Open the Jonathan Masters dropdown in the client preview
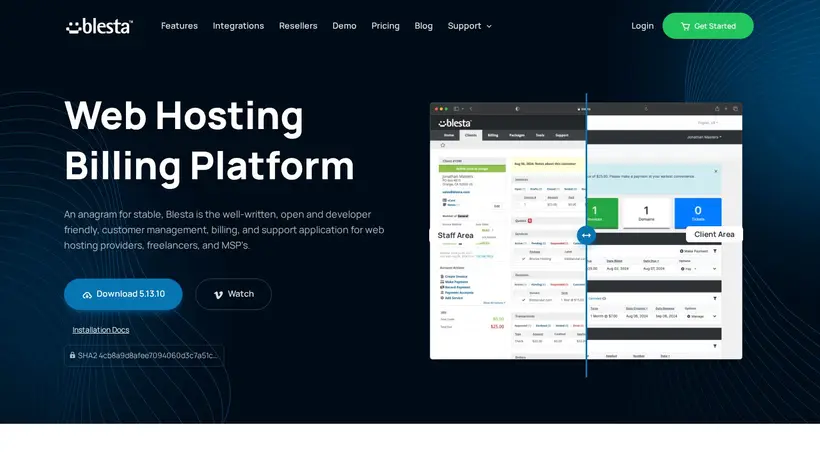 pos(704,137)
